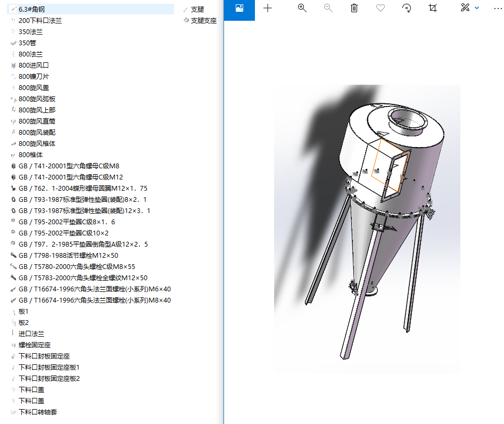Select the 支腿支座 entry
Image resolution: width=504 pixels, height=424 pixels.
[201, 20]
